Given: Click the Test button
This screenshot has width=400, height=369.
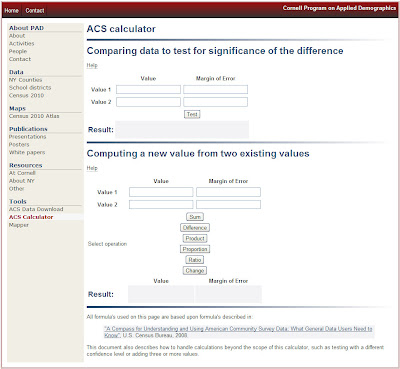Looking at the screenshot, I should (x=192, y=114).
